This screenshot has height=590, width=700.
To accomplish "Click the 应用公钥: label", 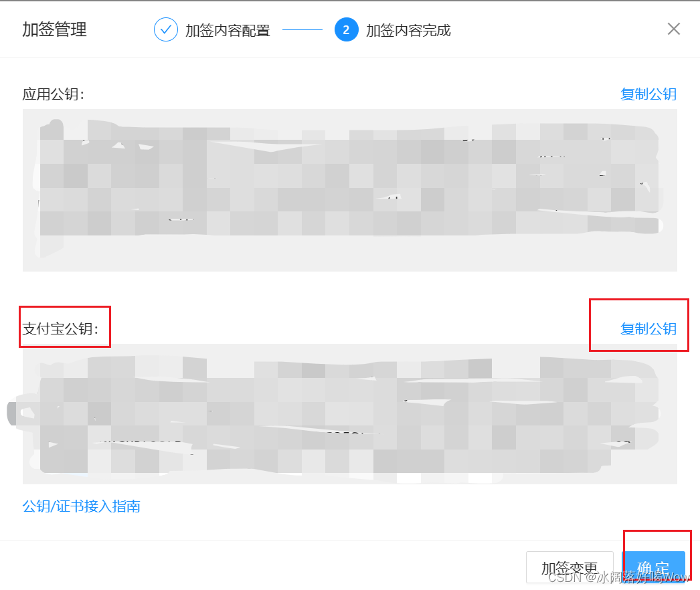I will (x=53, y=94).
